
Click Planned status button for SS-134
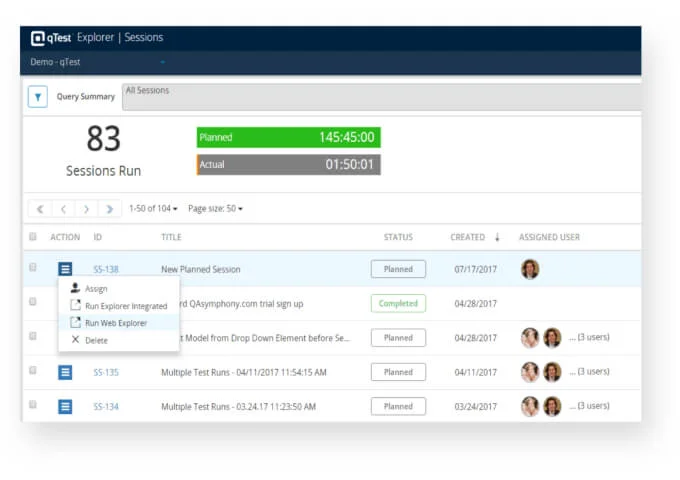[398, 406]
